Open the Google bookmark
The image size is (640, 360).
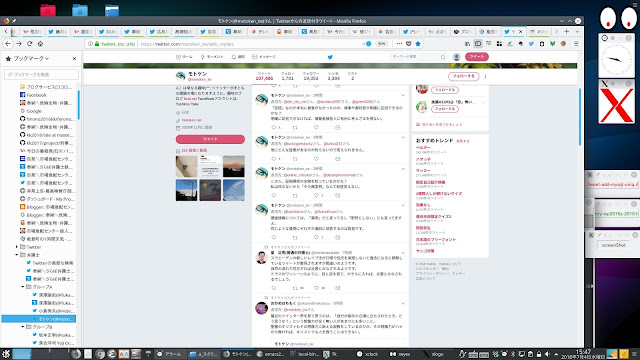pyautogui.click(x=34, y=111)
